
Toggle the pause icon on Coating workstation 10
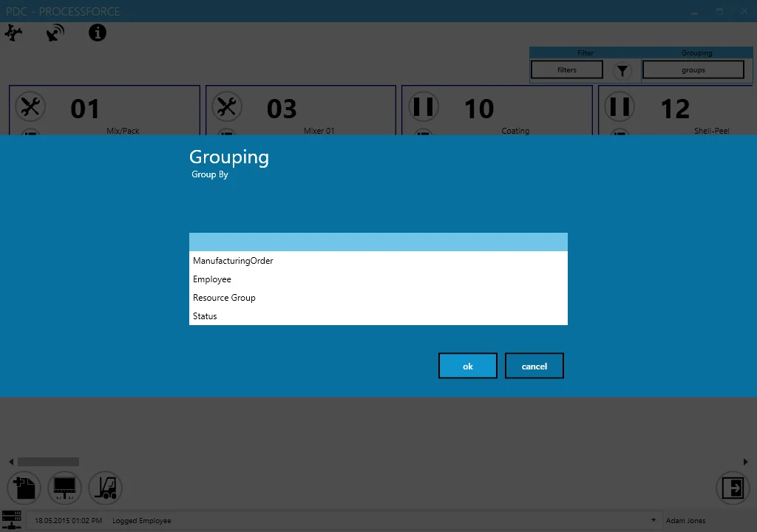(424, 106)
